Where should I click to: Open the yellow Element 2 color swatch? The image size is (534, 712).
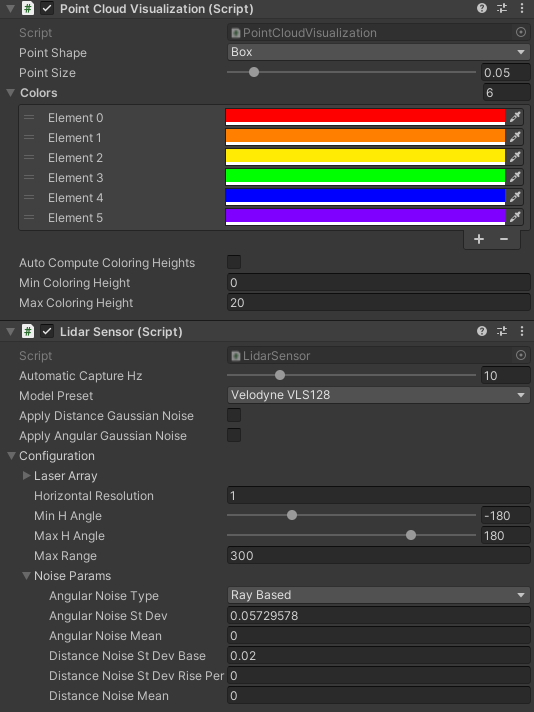coord(366,157)
